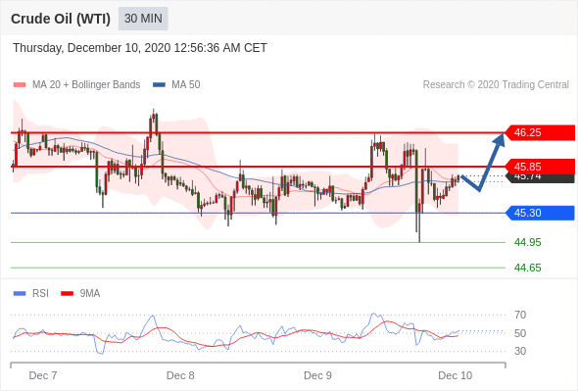The width and height of the screenshot is (578, 392).
Task: Open the Research Trading Central copyright link
Action: (x=496, y=85)
